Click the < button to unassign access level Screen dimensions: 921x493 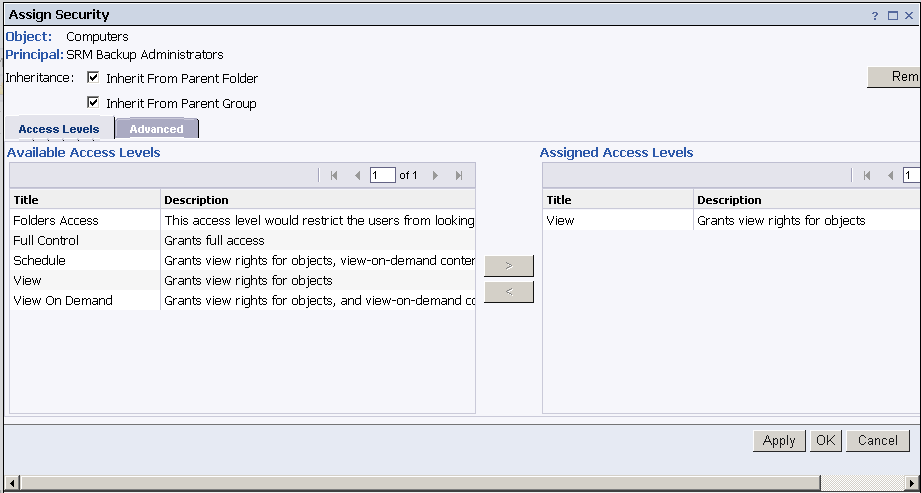coord(509,292)
